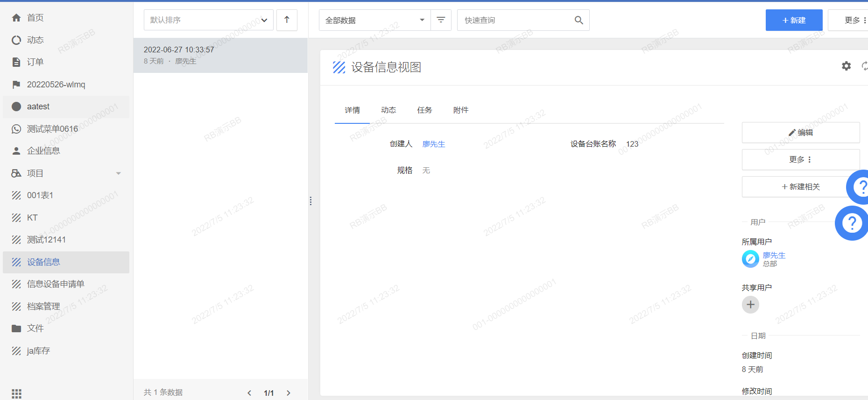Click the owner user avatar
The height and width of the screenshot is (400, 868).
click(750, 259)
